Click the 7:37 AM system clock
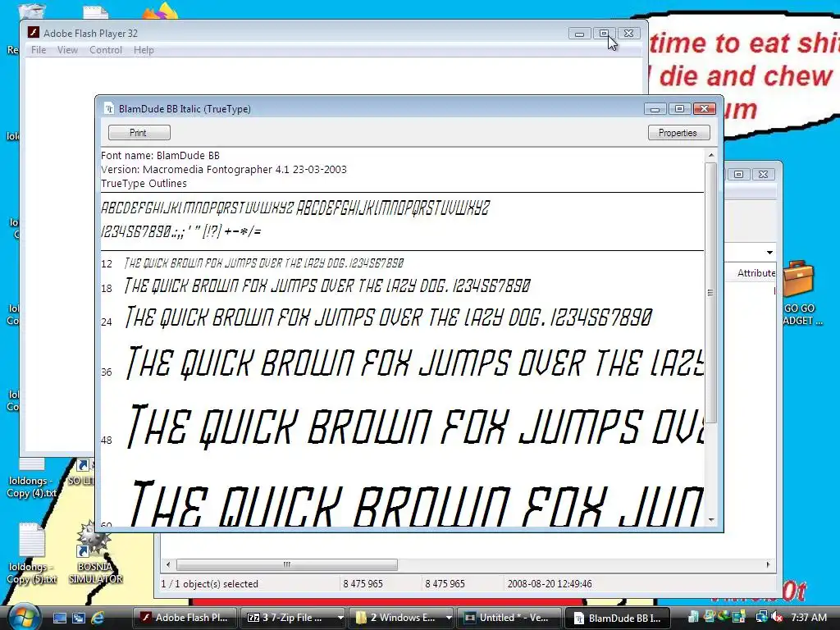The height and width of the screenshot is (630, 840). point(809,618)
